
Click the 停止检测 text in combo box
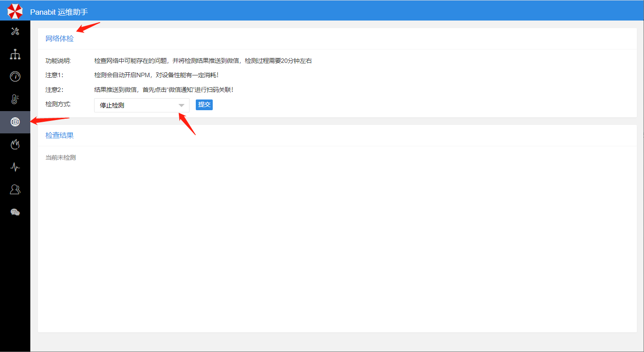click(112, 105)
